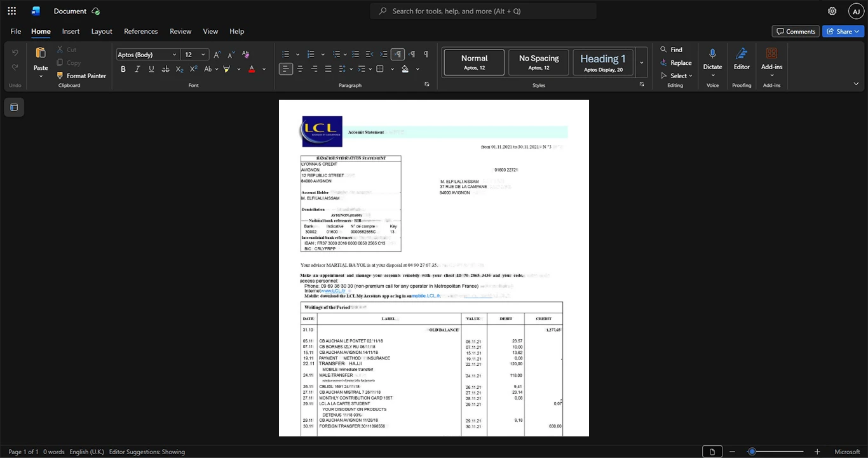The image size is (868, 458).
Task: Click the English (U.K.) language indicator
Action: [x=86, y=452]
